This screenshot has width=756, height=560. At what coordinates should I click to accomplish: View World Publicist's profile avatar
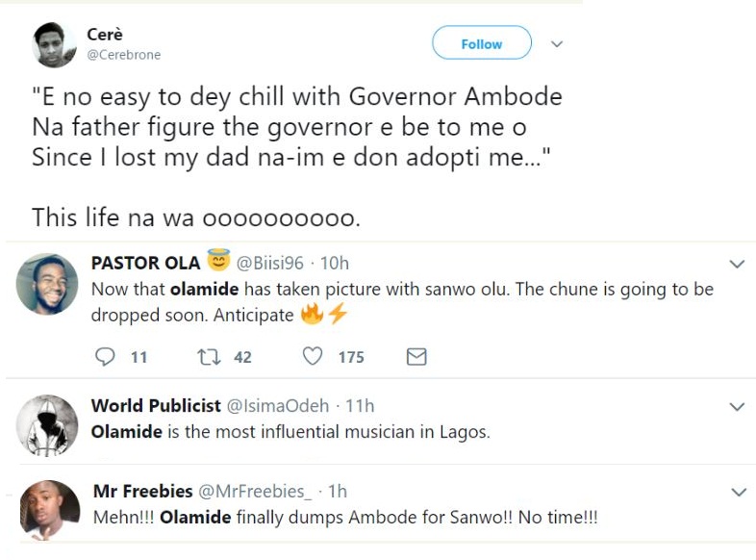coord(47,425)
